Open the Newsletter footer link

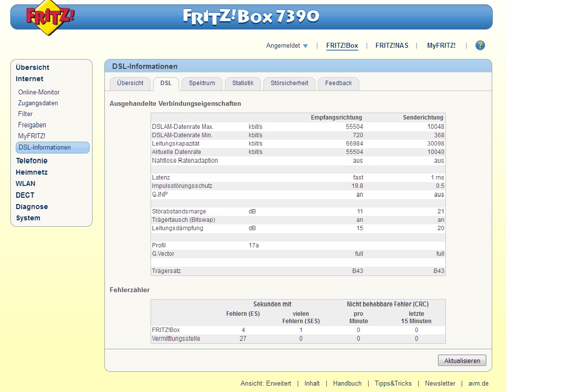tap(440, 383)
